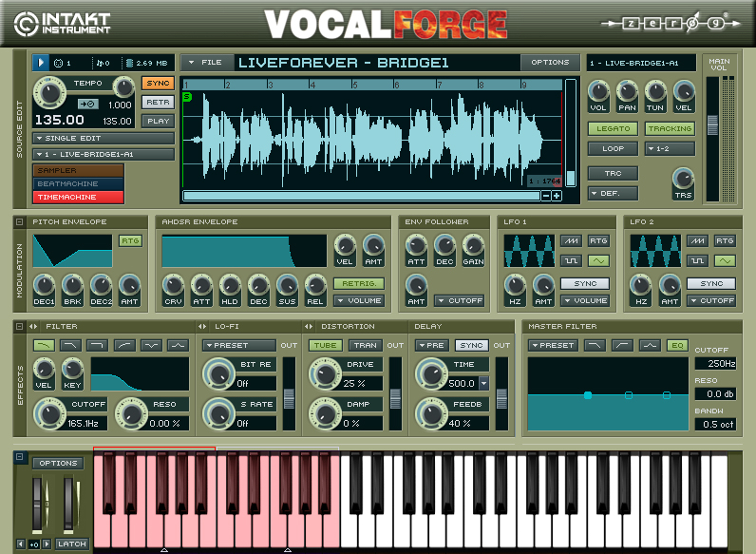Toggle AHDSR RETRIG. button

[x=359, y=283]
